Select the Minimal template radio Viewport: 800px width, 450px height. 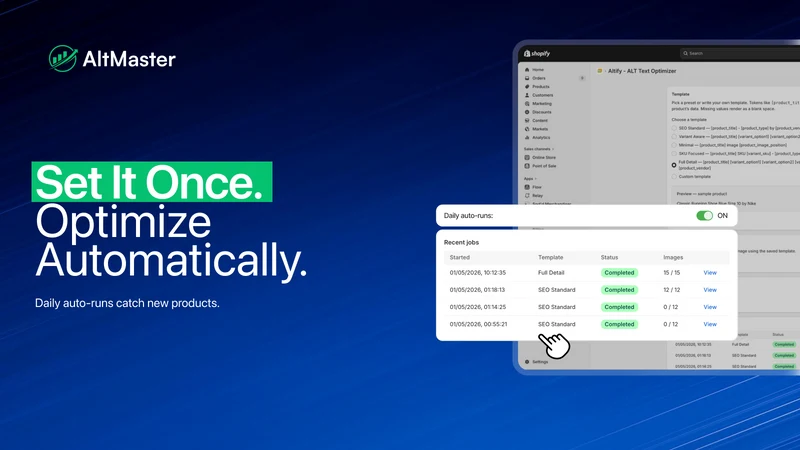tap(674, 145)
